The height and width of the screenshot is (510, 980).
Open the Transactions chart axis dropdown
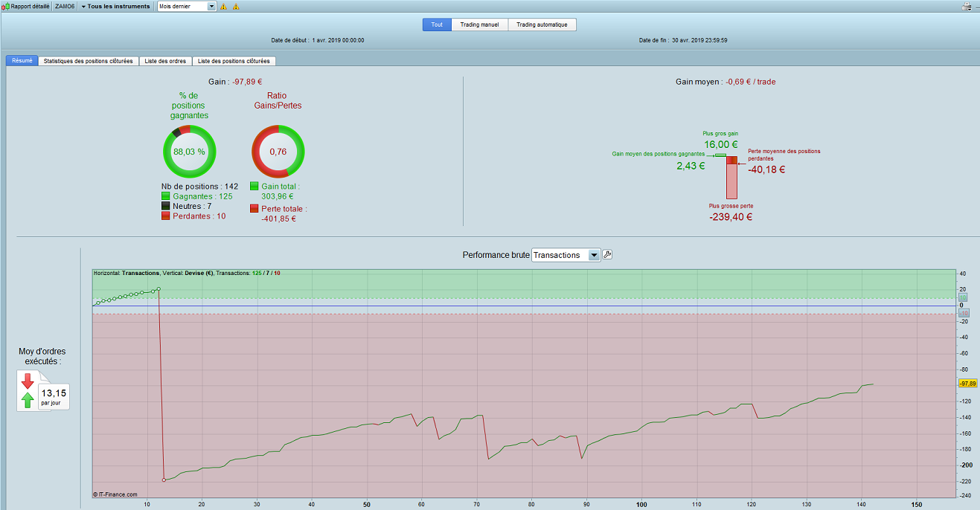click(566, 255)
